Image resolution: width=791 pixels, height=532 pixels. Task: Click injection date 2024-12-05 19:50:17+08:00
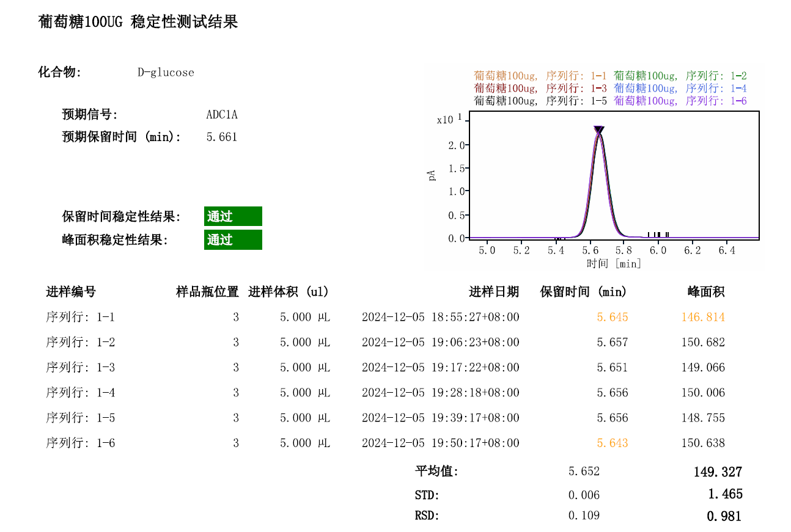click(441, 443)
